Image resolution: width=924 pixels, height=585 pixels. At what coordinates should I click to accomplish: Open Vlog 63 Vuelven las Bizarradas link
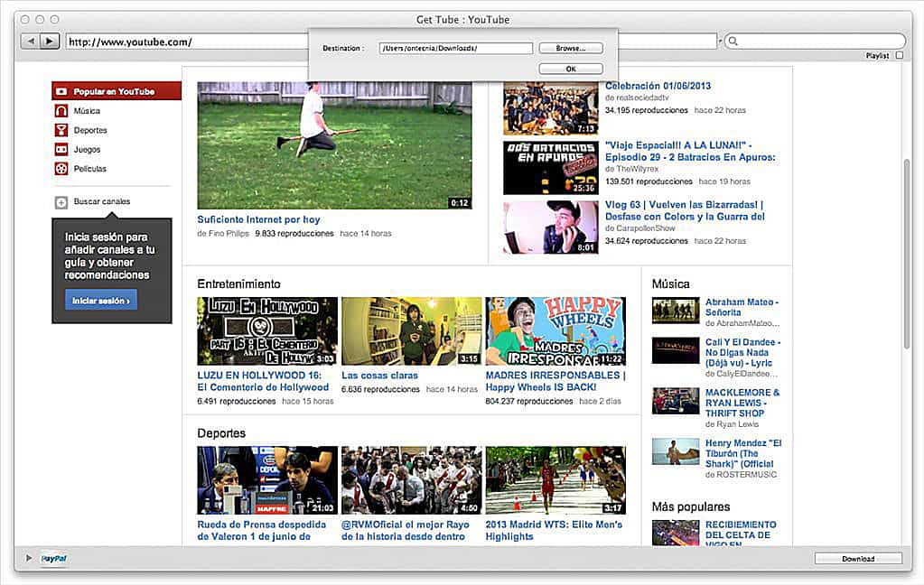[685, 211]
